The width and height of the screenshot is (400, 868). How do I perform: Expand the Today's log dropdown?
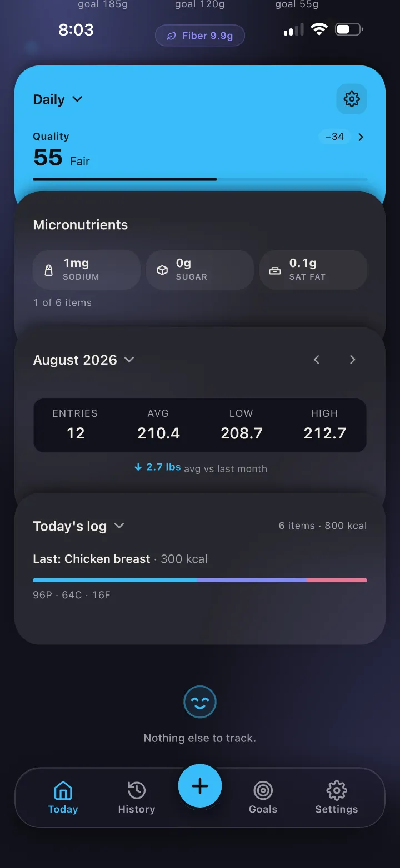(78, 526)
